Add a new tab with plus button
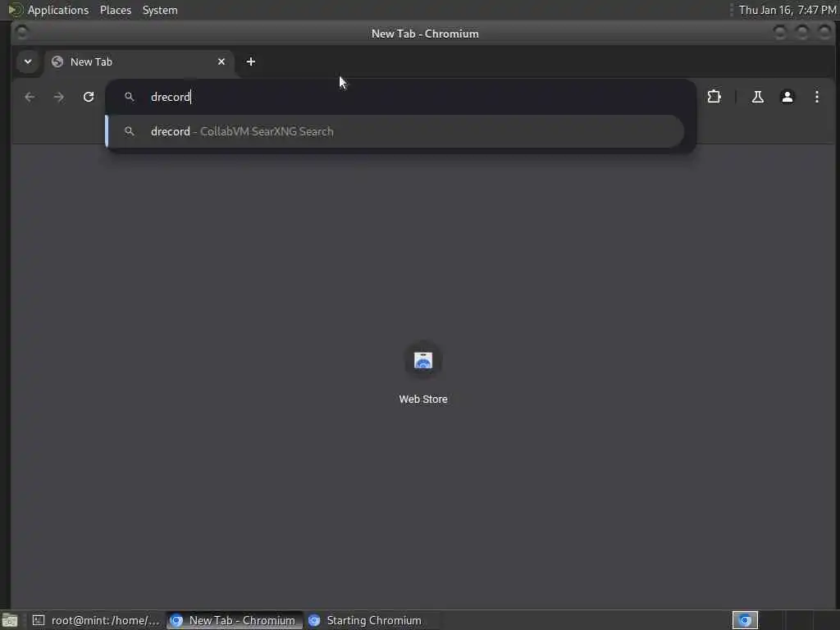The height and width of the screenshot is (630, 840). pos(251,62)
